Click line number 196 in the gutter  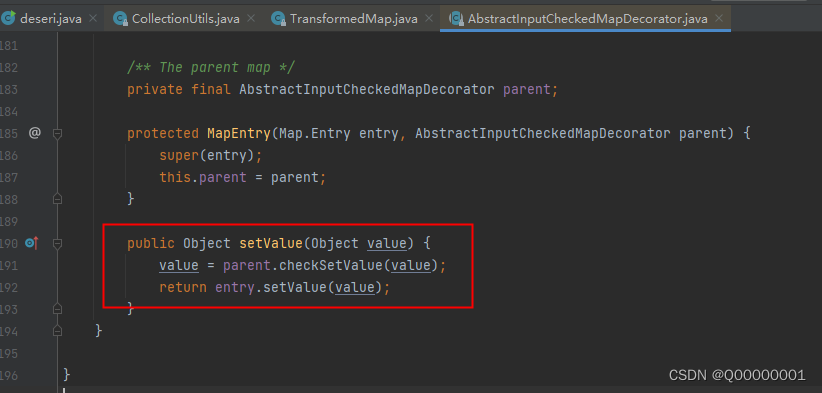[x=9, y=376]
